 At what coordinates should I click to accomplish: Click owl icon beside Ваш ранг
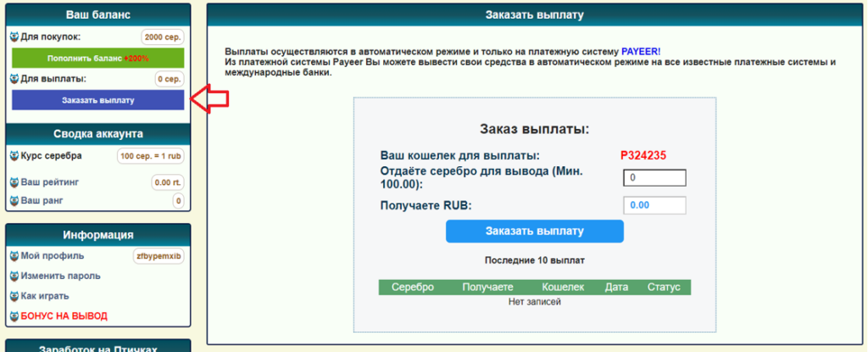(x=15, y=200)
